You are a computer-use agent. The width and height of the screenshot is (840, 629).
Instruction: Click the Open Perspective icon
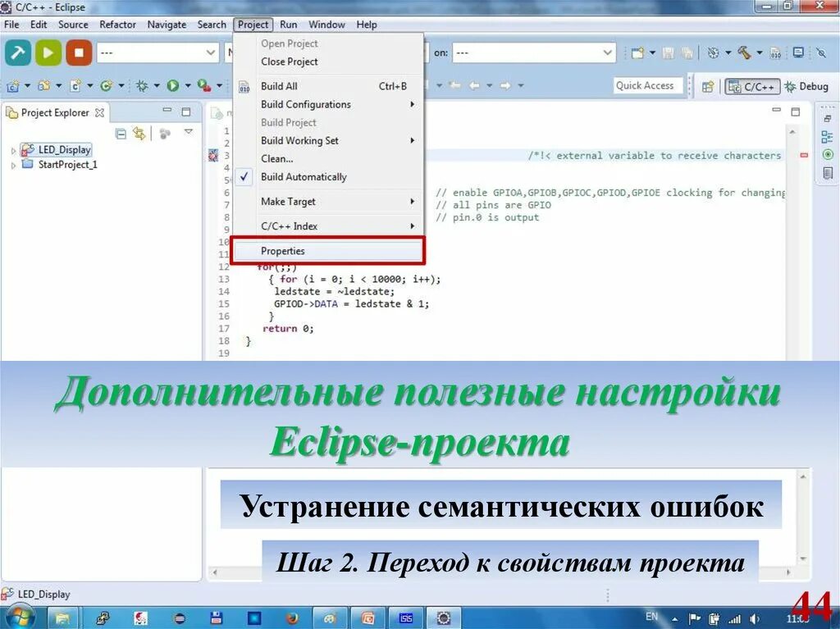point(708,86)
